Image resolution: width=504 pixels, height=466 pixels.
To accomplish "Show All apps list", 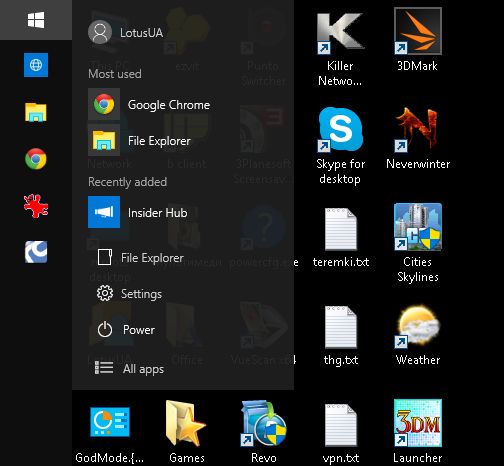I will point(129,368).
